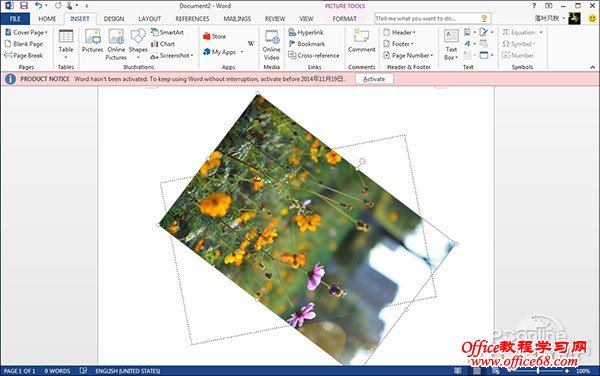Change language ENGLISH (UNITED STATES)
The image size is (600, 376).
pyautogui.click(x=128, y=371)
